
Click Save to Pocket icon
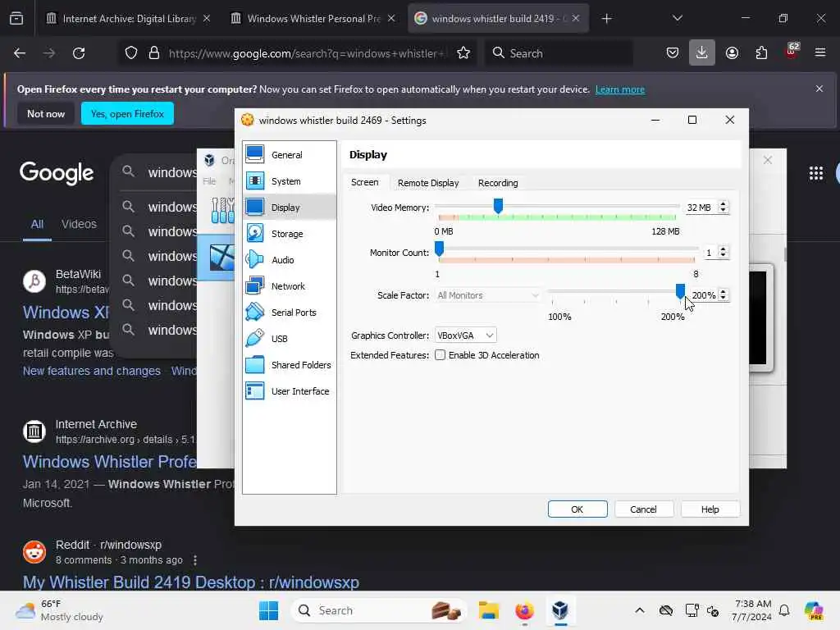click(x=673, y=53)
